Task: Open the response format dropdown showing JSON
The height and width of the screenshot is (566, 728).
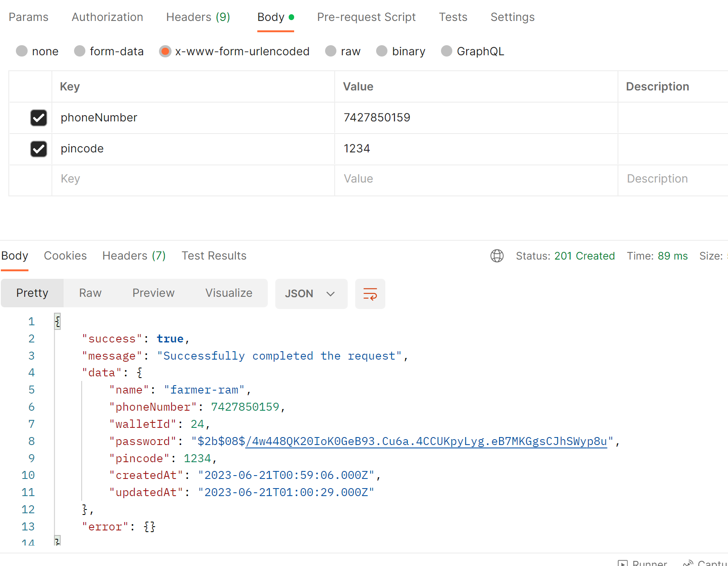Action: click(311, 293)
